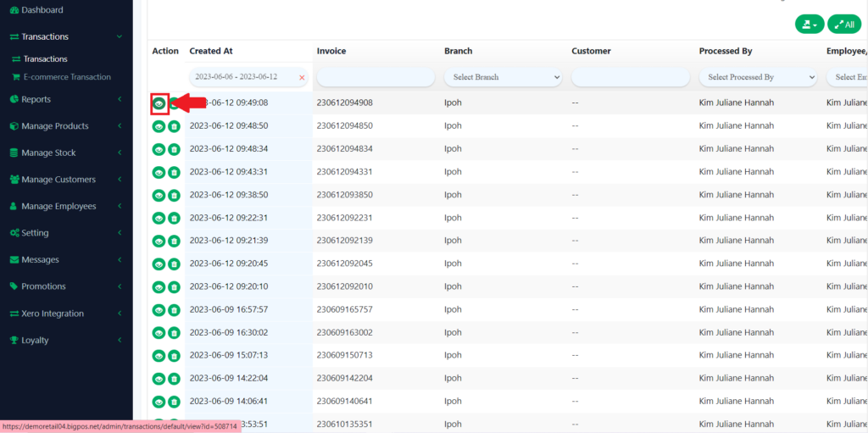This screenshot has height=433, width=868.
Task: Open the Loyalty menu
Action: point(35,340)
